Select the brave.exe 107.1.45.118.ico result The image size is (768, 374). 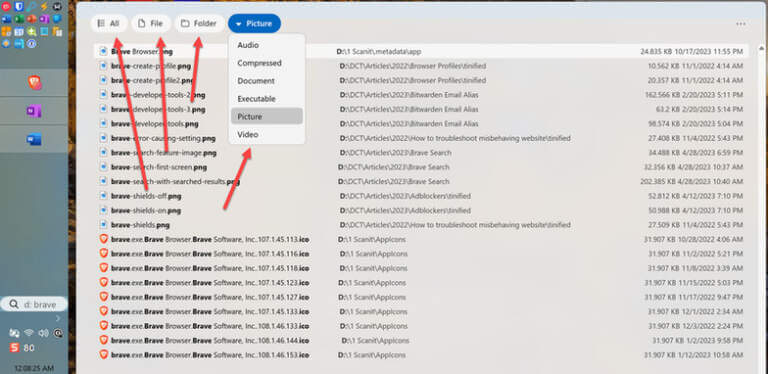421,268
